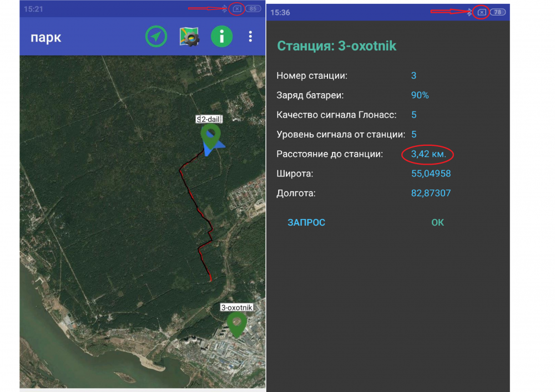Viewport: 555px width, 392px height.
Task: Click the 3,42 км distance value
Action: tap(428, 154)
